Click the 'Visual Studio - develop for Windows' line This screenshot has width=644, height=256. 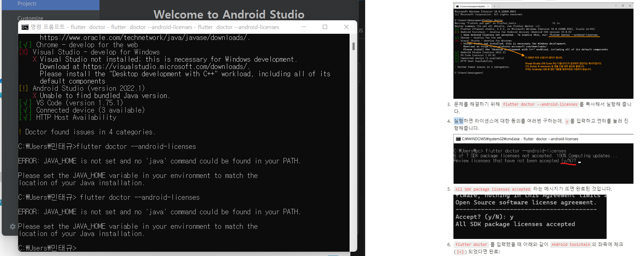point(89,52)
